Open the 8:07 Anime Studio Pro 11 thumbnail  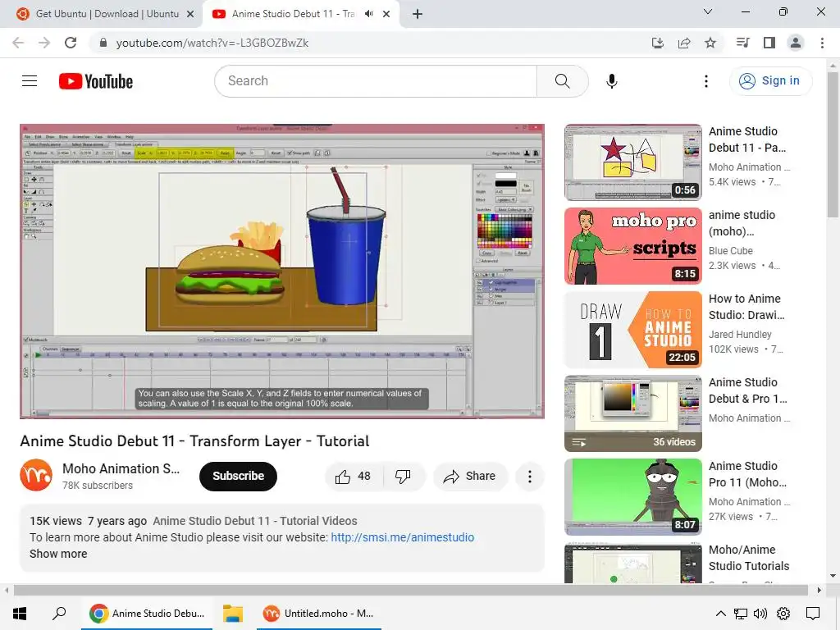point(632,496)
